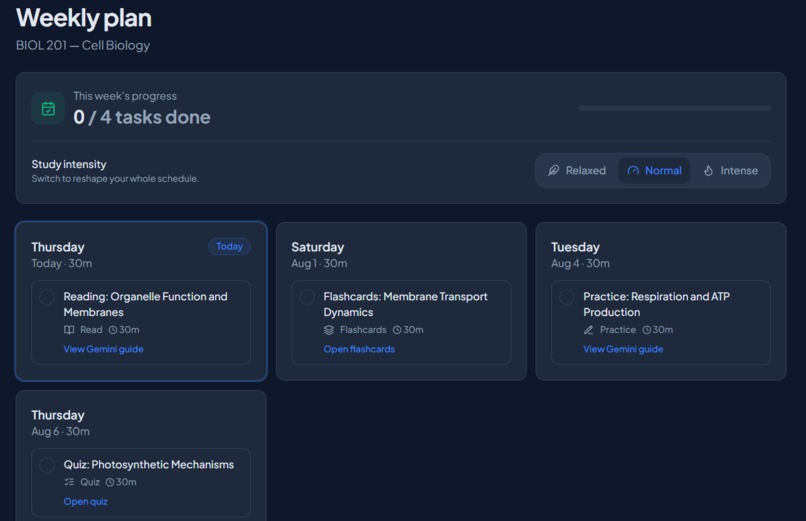Open View Gemini guide for Practice task
The image size is (806, 521).
[x=623, y=349]
